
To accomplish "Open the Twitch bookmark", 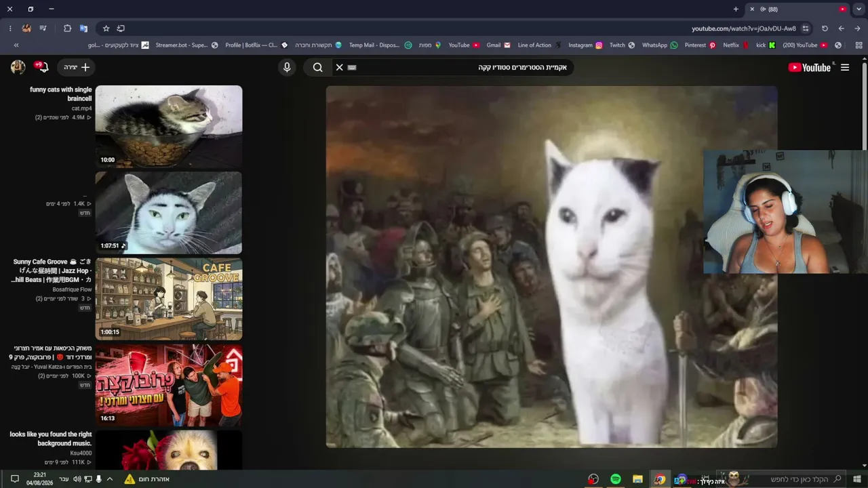I will tap(622, 45).
